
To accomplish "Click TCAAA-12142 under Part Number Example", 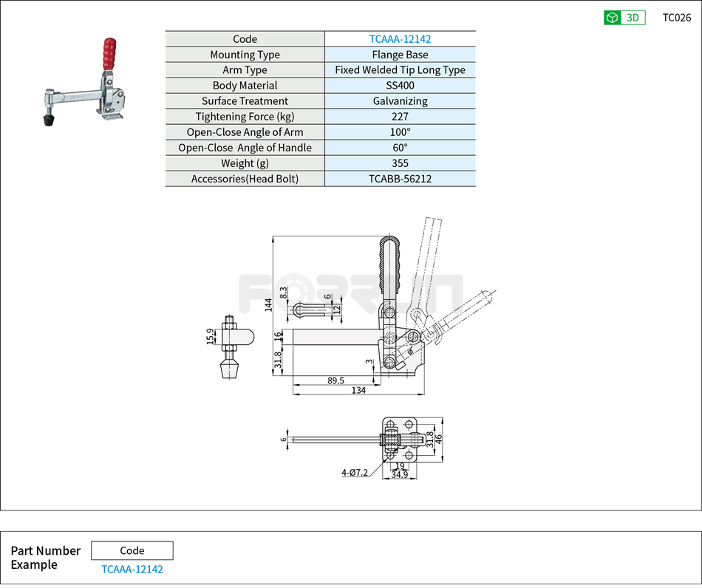I will (x=132, y=569).
